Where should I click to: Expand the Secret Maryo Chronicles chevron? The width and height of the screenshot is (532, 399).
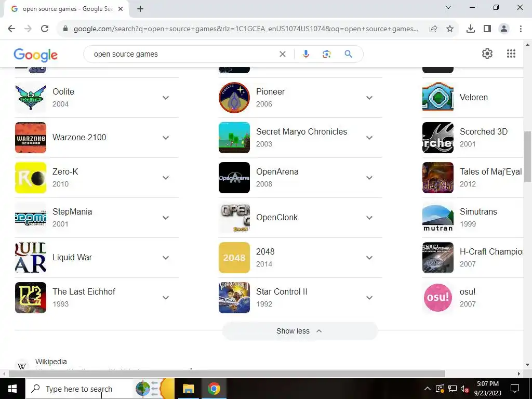(x=369, y=138)
